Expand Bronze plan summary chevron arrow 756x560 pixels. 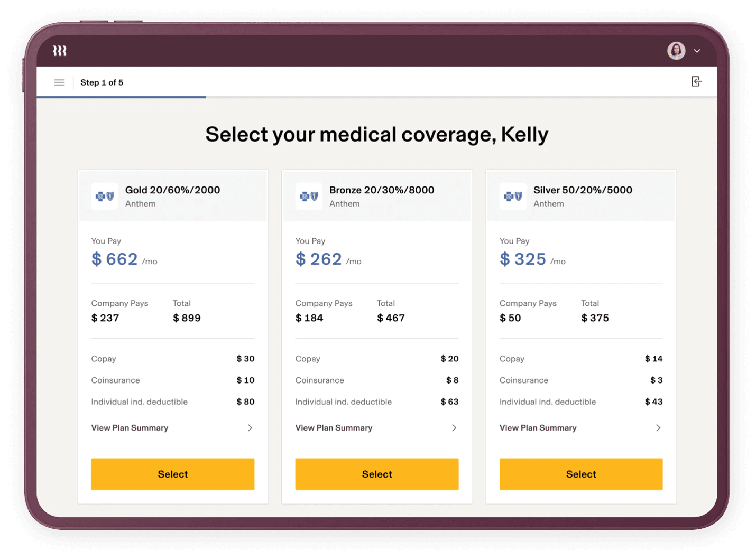[454, 428]
